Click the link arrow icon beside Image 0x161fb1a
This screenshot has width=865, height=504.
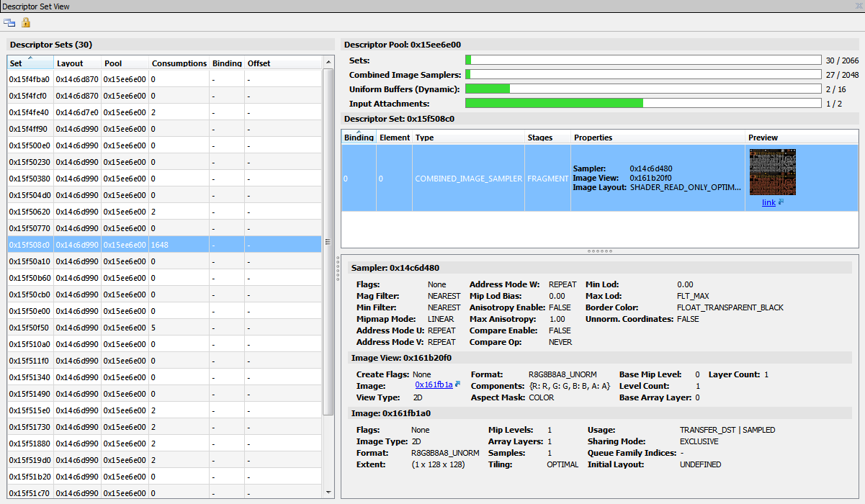(x=458, y=384)
